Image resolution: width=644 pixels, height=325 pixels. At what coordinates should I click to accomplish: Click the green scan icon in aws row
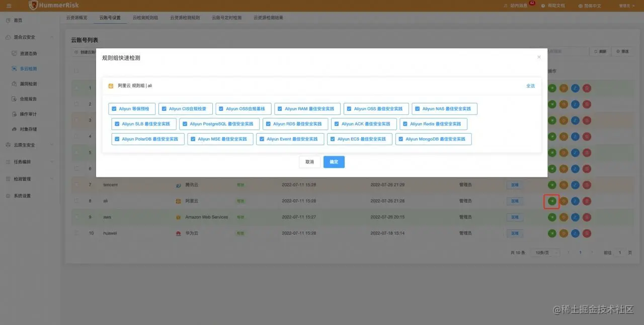(x=552, y=217)
